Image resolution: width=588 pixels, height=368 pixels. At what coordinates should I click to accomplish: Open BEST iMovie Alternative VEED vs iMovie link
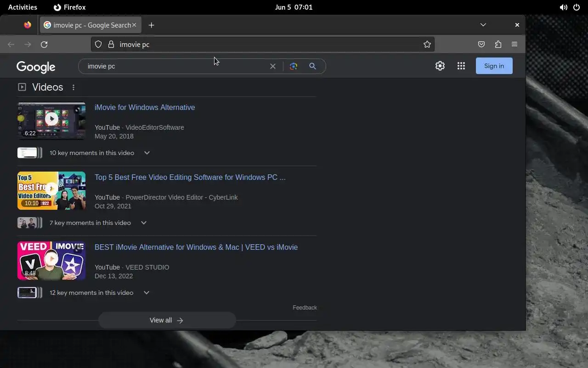(x=196, y=247)
